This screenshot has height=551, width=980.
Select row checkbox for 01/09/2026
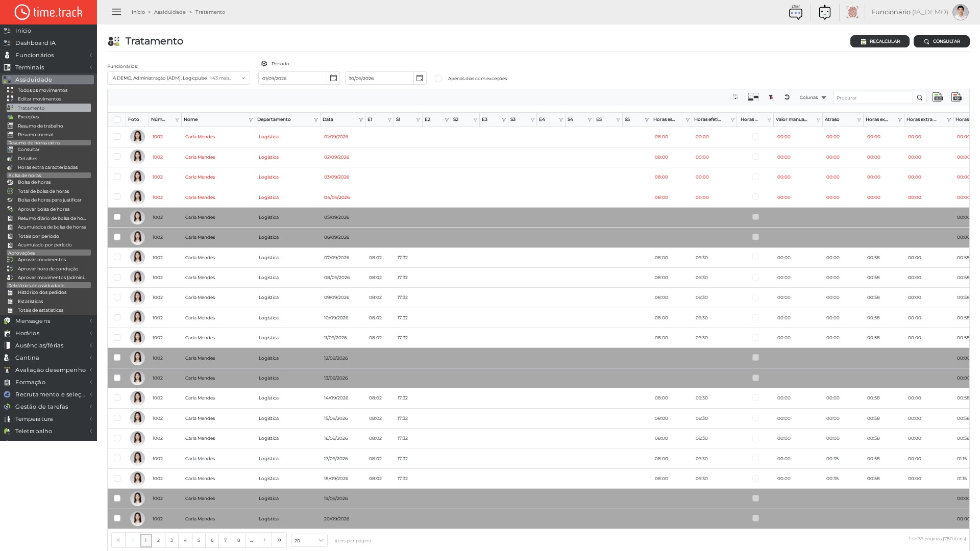click(117, 137)
